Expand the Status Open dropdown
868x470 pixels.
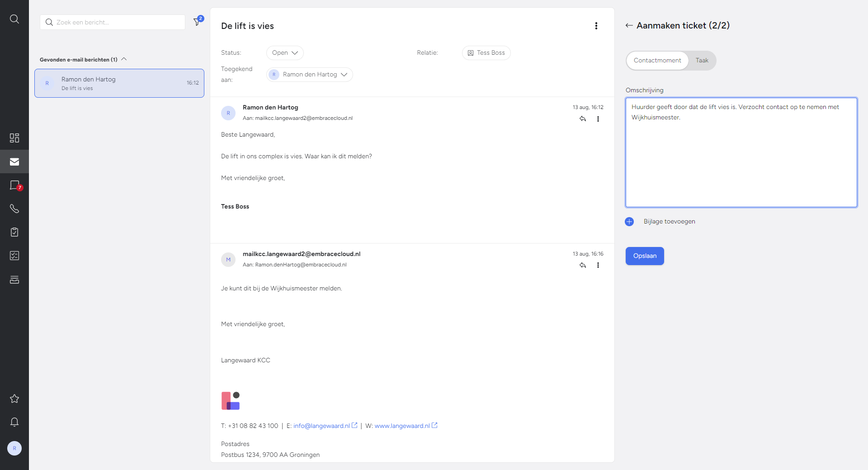(285, 53)
